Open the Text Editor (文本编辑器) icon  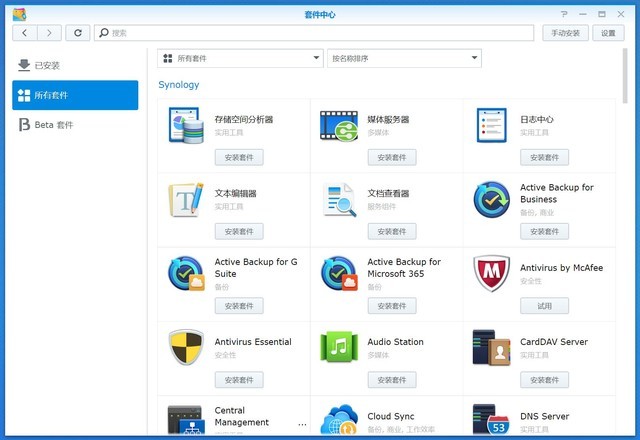(x=186, y=200)
